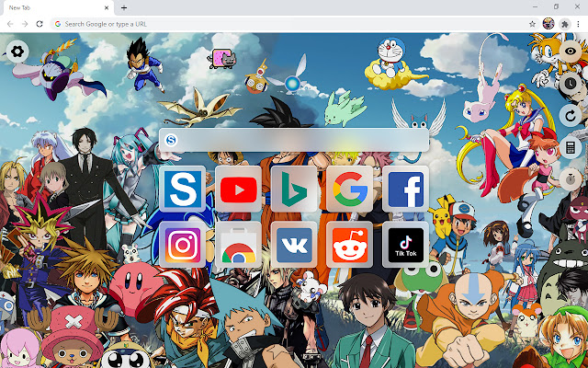
Task: Open the Chrome three-dot menu
Action: tap(578, 24)
